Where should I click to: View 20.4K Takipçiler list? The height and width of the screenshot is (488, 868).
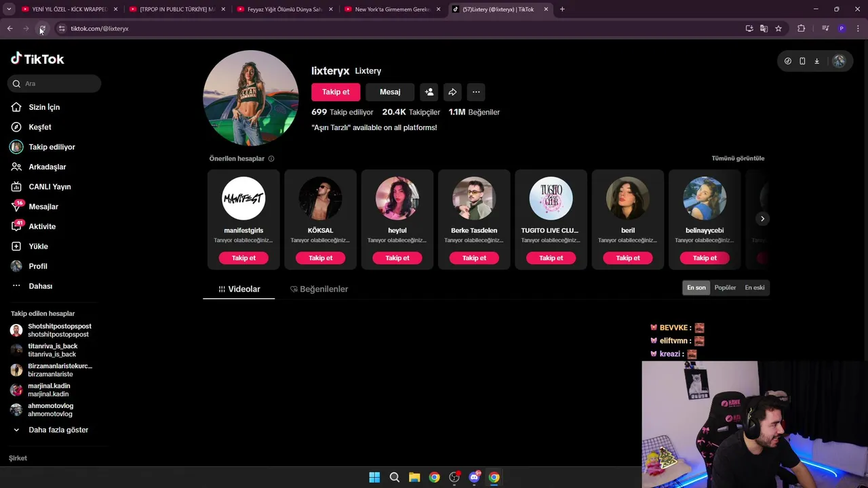coord(411,113)
